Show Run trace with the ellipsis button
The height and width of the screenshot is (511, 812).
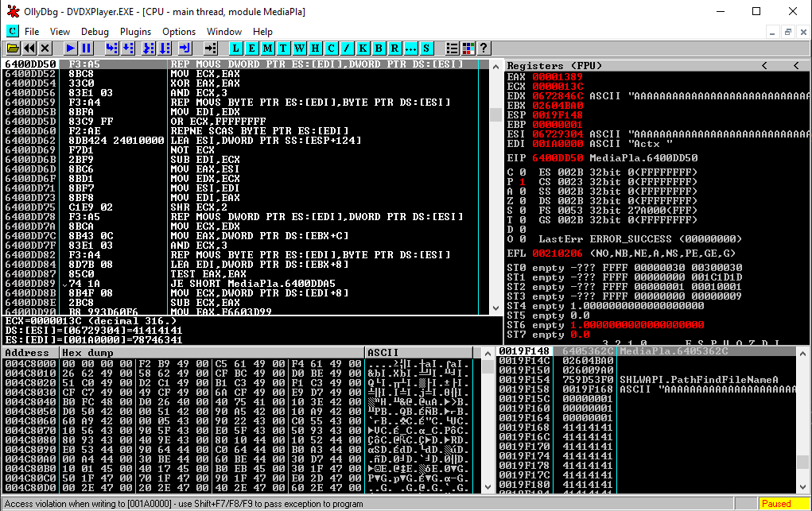410,48
